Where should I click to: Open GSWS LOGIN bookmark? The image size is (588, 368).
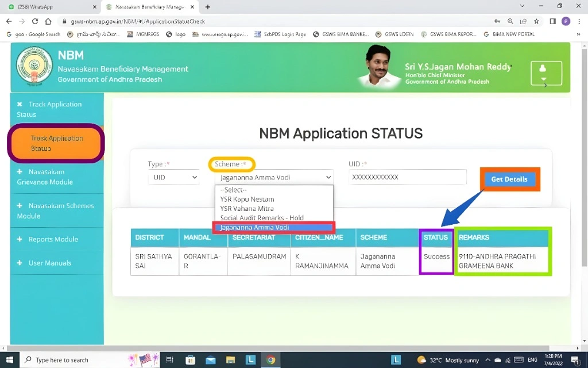[394, 34]
